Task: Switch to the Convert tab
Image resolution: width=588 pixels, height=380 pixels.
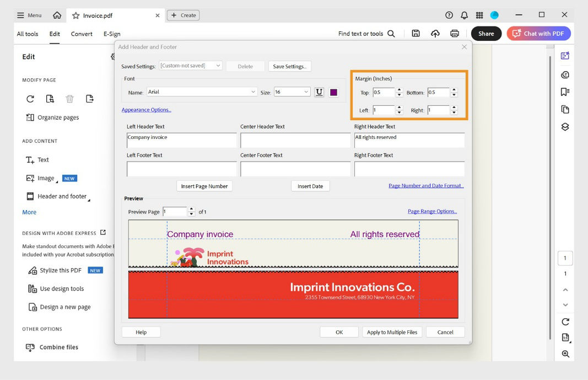Action: [x=81, y=34]
